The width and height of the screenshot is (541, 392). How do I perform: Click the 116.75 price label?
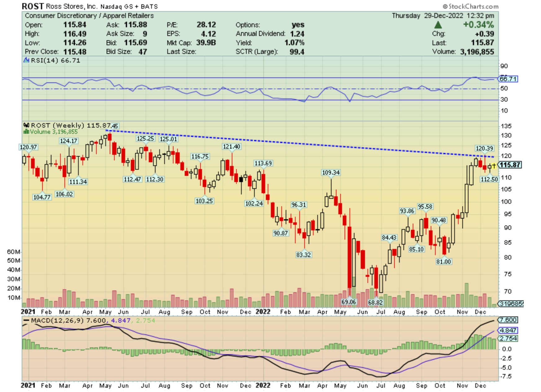tap(200, 156)
